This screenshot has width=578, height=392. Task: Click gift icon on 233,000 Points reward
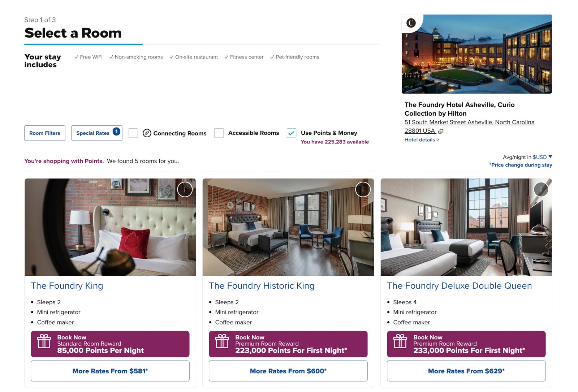400,341
